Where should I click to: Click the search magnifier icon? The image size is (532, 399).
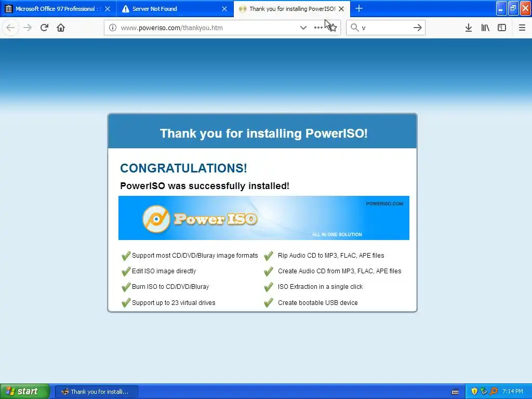pyautogui.click(x=354, y=28)
